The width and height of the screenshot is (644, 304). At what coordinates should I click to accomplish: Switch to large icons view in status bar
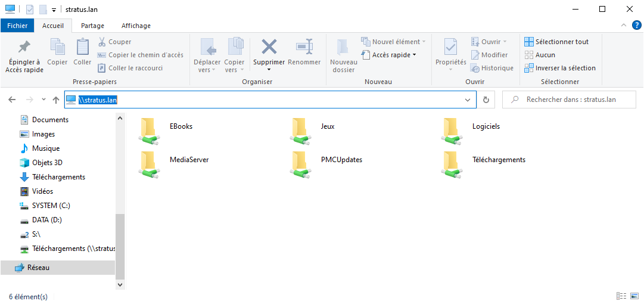[x=635, y=296]
